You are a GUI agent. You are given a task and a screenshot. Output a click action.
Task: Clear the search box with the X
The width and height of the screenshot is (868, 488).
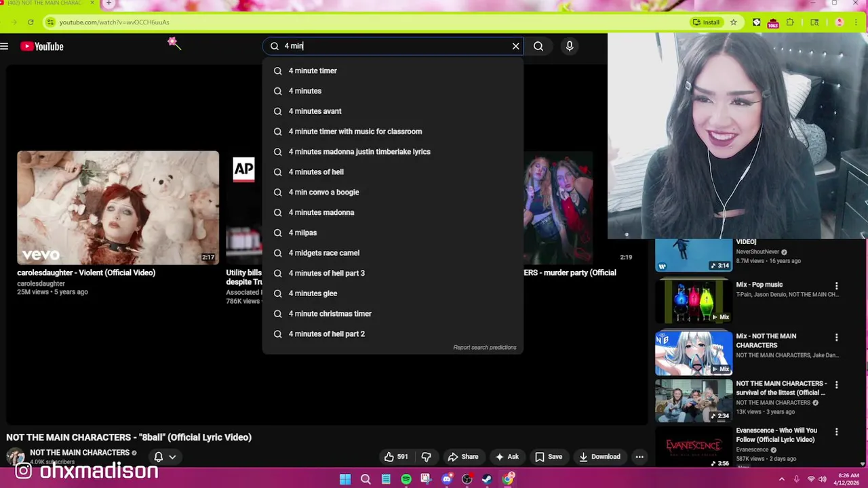(515, 46)
